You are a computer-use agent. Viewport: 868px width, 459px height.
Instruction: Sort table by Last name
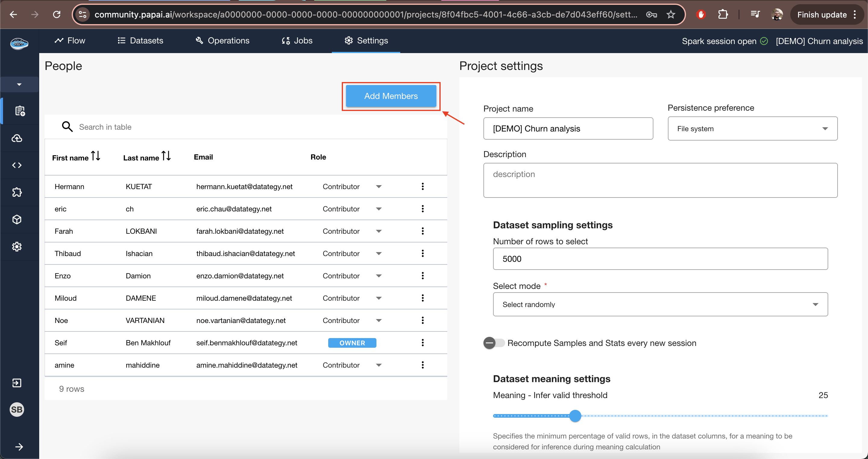(x=166, y=156)
